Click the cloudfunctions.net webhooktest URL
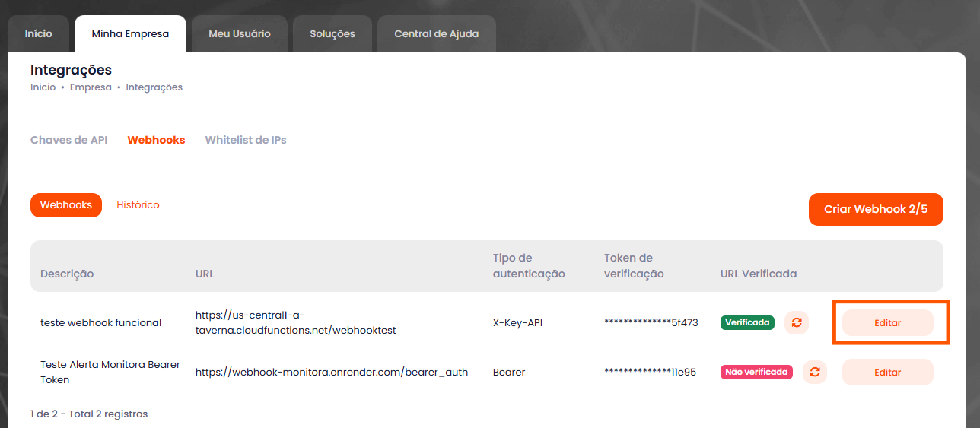The image size is (980, 428). (295, 322)
